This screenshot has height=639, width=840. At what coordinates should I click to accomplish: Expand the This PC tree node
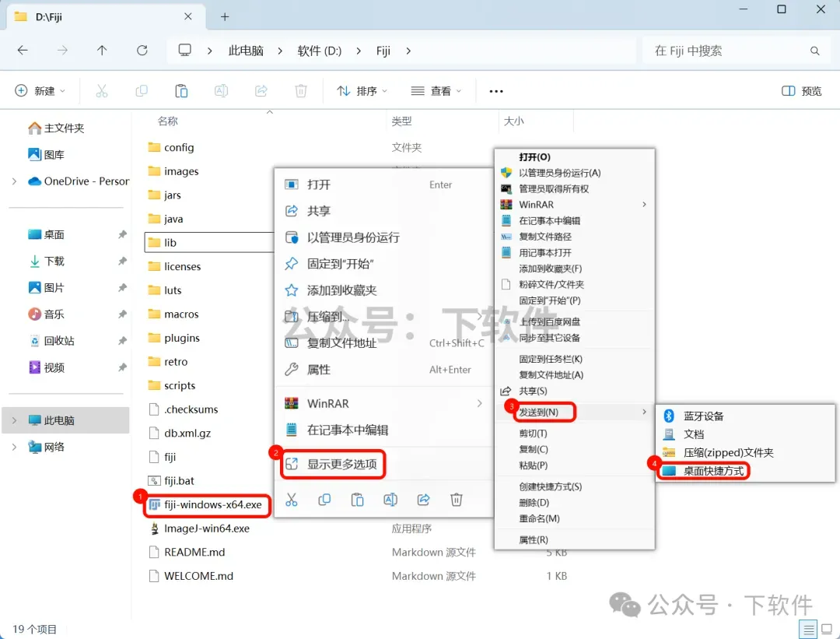click(15, 420)
